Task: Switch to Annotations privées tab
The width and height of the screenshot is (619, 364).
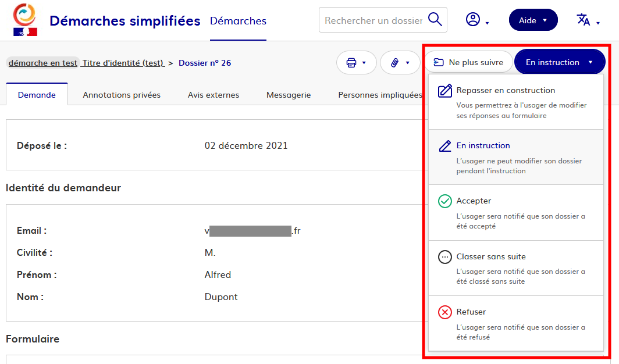Action: (x=122, y=95)
